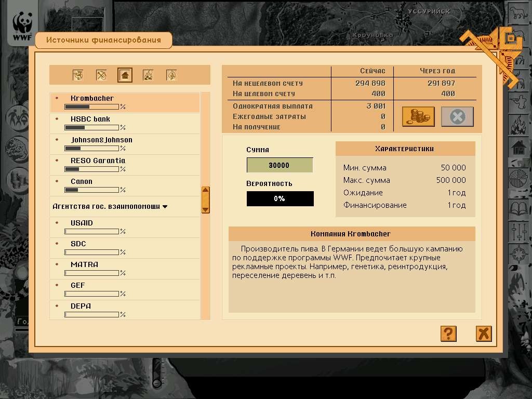Click the Финансирование label
The image size is (532, 399).
(x=375, y=205)
